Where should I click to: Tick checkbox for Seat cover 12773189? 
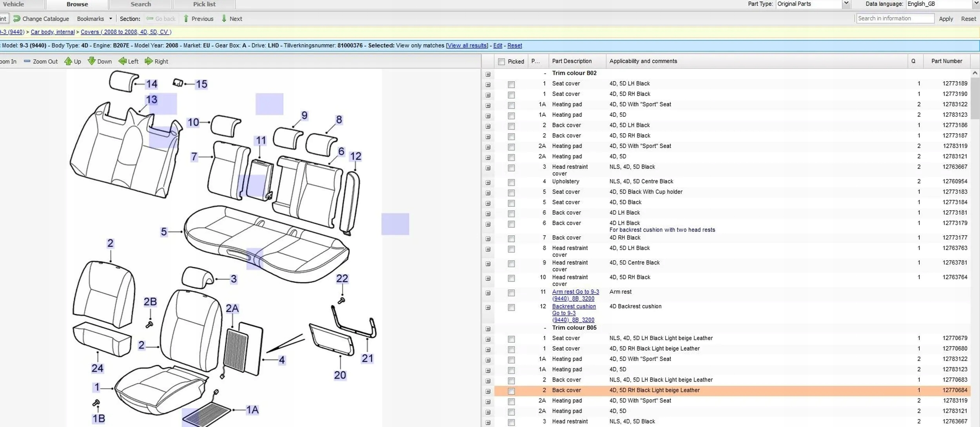(511, 84)
